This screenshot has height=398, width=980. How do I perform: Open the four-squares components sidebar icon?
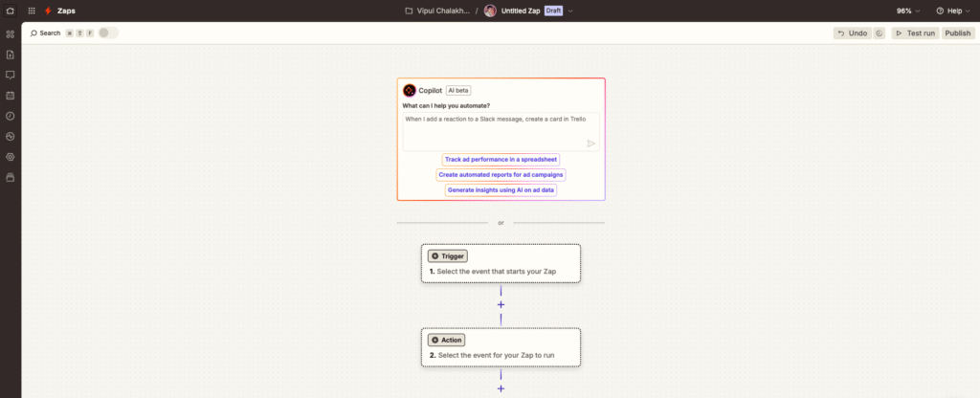coord(10,34)
